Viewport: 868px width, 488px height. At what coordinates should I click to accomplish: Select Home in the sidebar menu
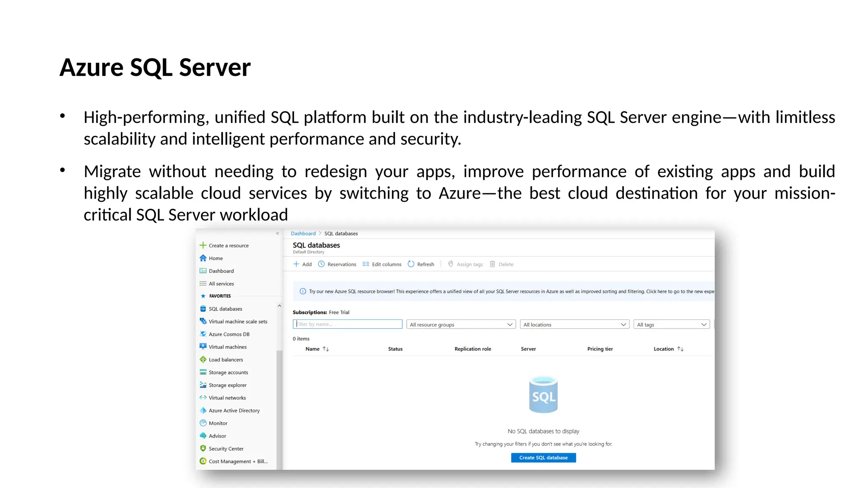[x=216, y=258]
